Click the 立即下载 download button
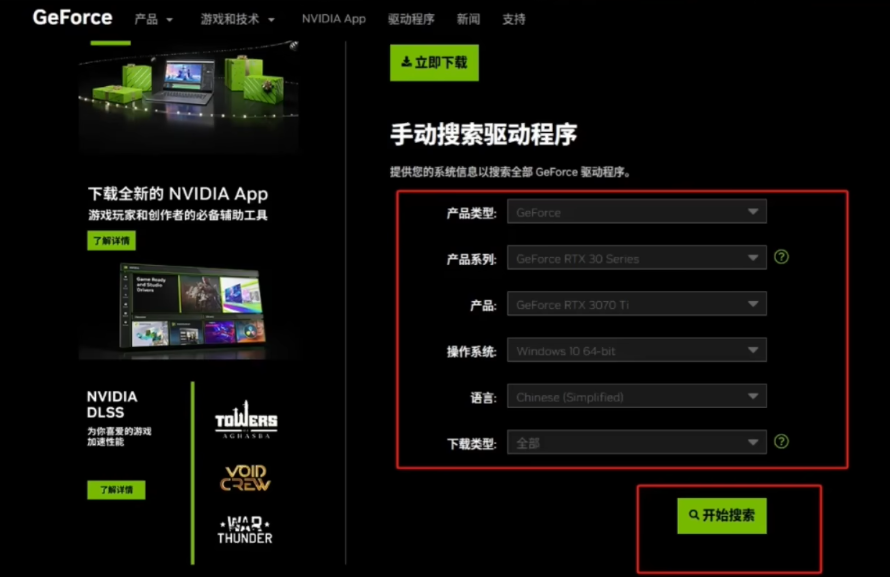The width and height of the screenshot is (890, 577). 434,62
